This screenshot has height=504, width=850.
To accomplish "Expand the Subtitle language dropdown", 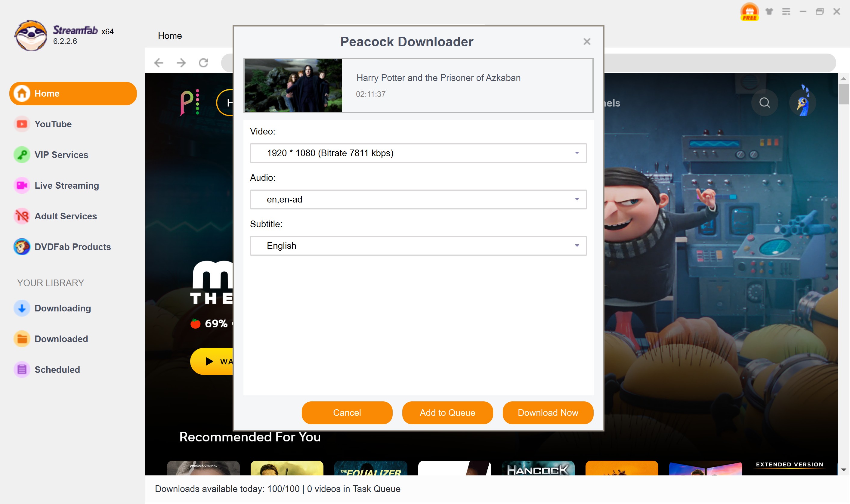I will tap(418, 246).
